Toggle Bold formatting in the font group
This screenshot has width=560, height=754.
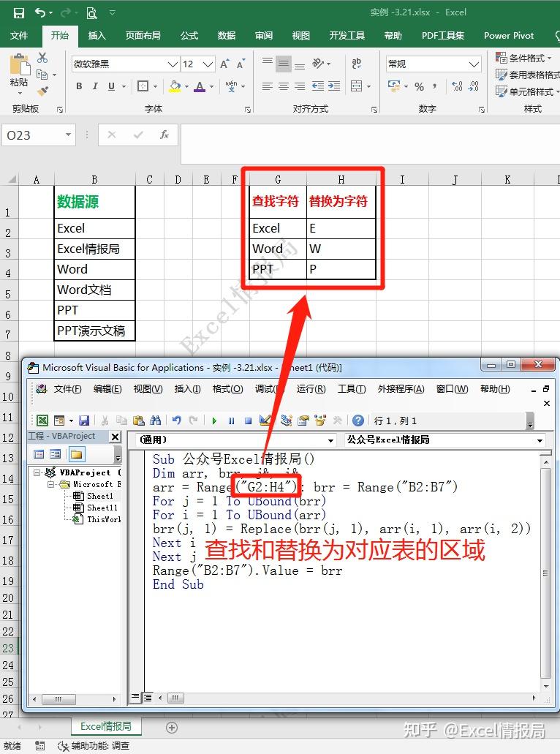(x=79, y=86)
